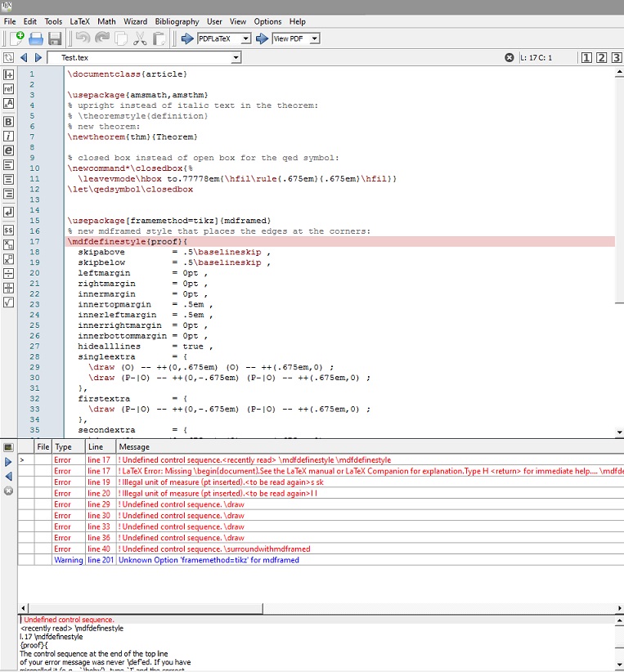Viewport: 624px width, 672px height.
Task: Undo the last edit
Action: click(x=83, y=38)
